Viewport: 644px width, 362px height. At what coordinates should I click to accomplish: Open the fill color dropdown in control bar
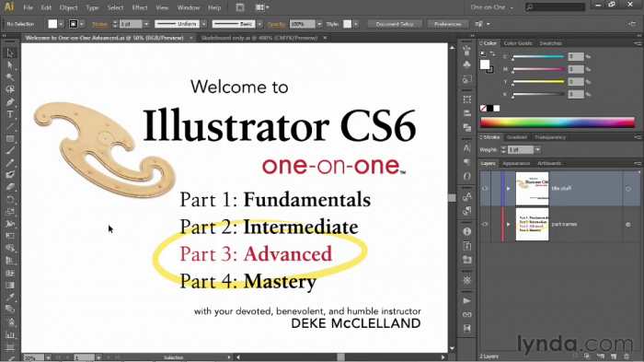click(x=62, y=24)
